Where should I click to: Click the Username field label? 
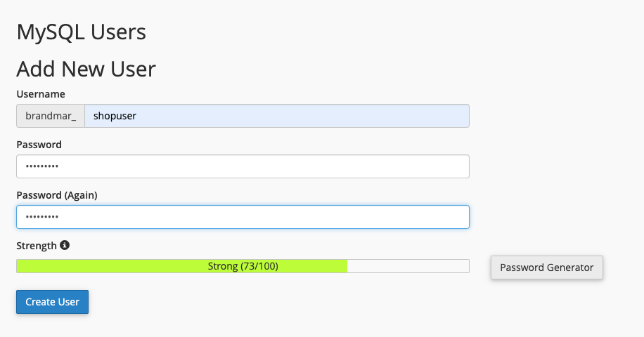(x=41, y=94)
